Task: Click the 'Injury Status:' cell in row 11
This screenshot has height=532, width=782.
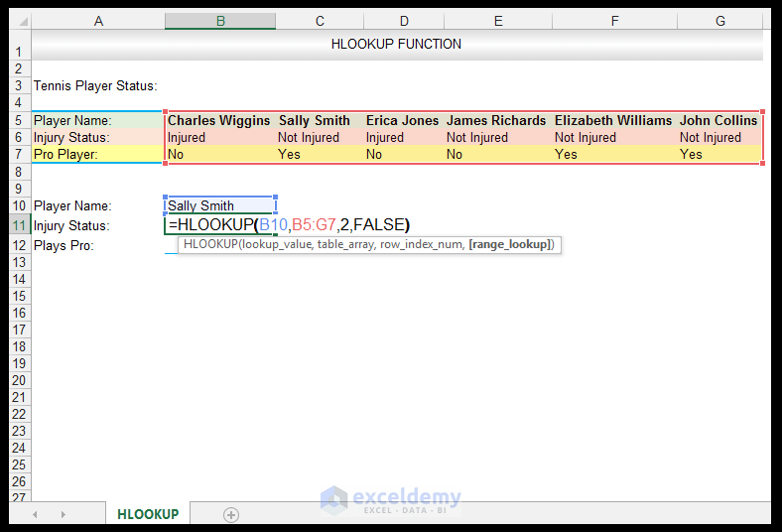Action: [97, 225]
